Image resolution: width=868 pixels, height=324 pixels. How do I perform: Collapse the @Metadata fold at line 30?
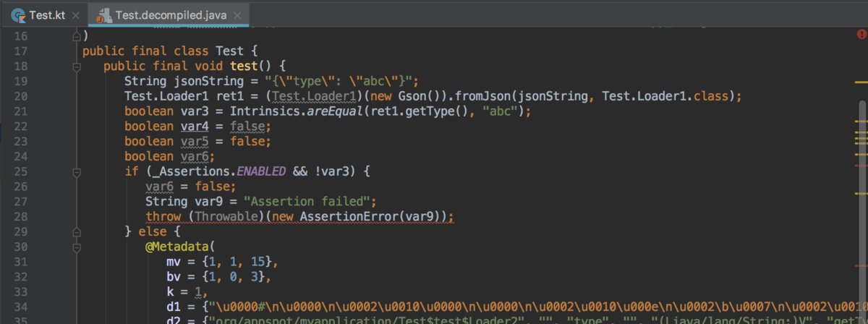coord(76,248)
